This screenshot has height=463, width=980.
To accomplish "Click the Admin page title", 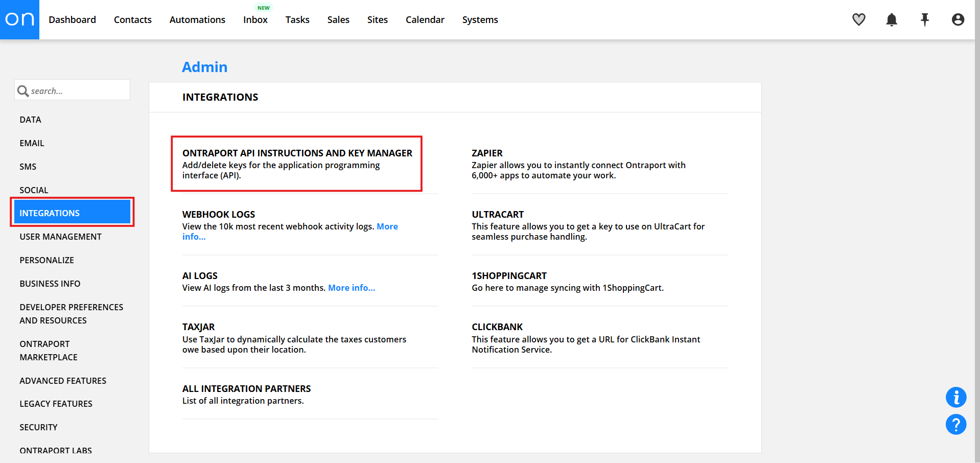I will 204,67.
